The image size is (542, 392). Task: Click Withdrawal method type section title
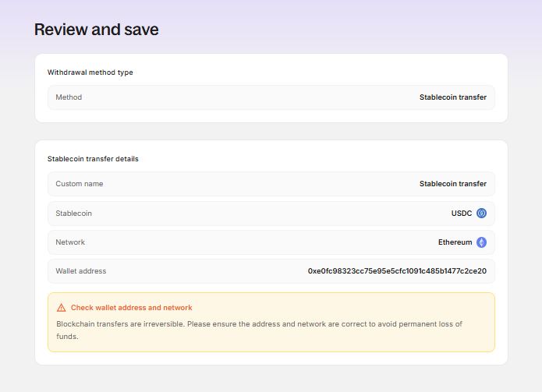pos(90,72)
